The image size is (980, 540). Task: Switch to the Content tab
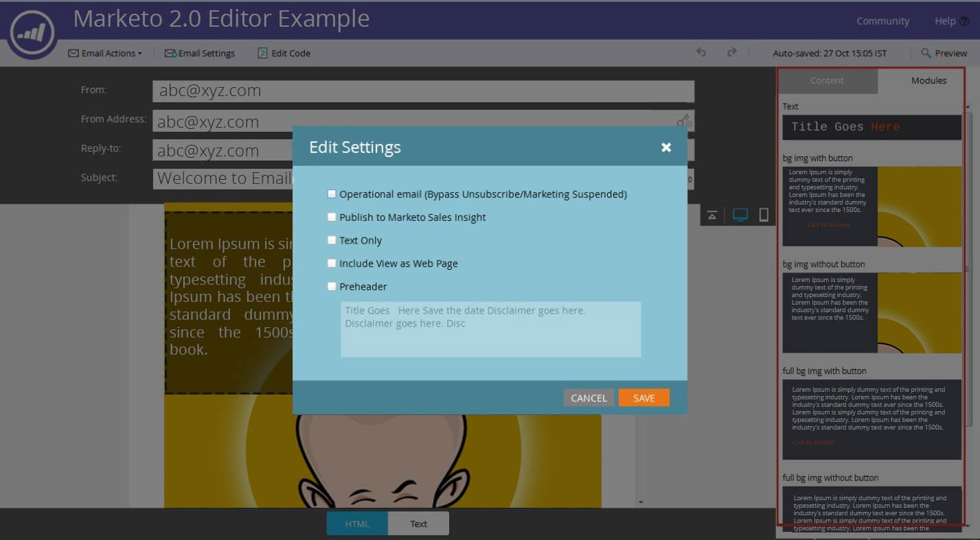point(828,80)
